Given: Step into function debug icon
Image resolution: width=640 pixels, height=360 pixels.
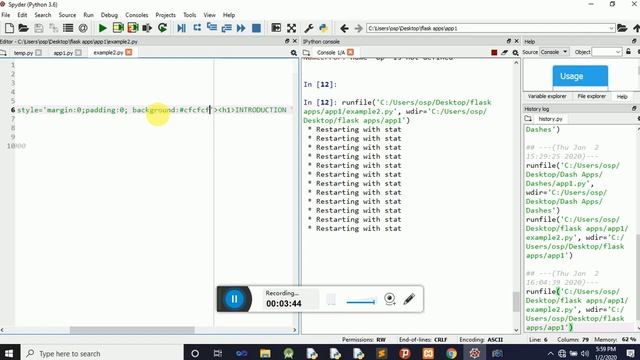Looking at the screenshot, I should pyautogui.click(x=212, y=28).
